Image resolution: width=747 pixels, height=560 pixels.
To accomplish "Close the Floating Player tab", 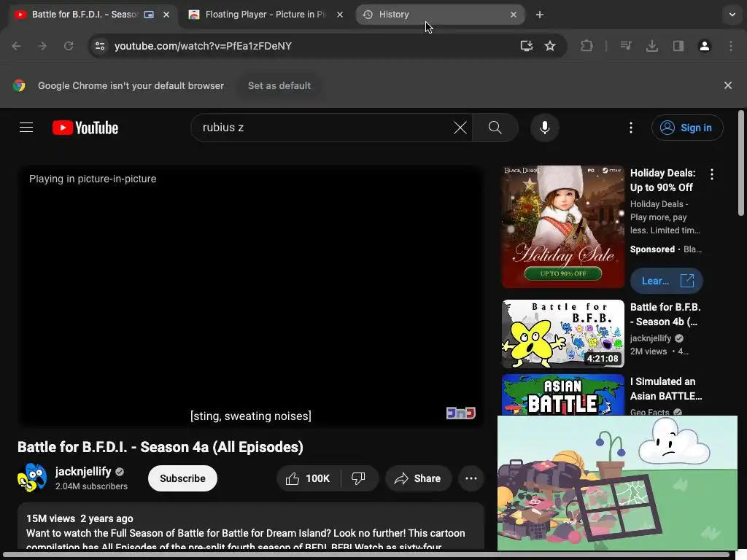I will tap(340, 15).
